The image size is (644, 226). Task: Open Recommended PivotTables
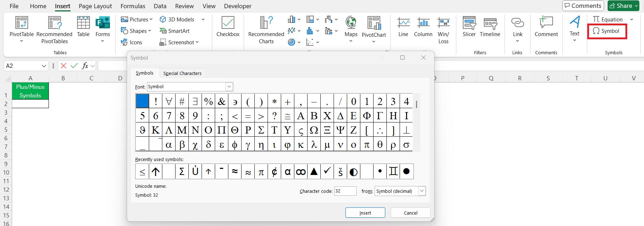coord(54,29)
